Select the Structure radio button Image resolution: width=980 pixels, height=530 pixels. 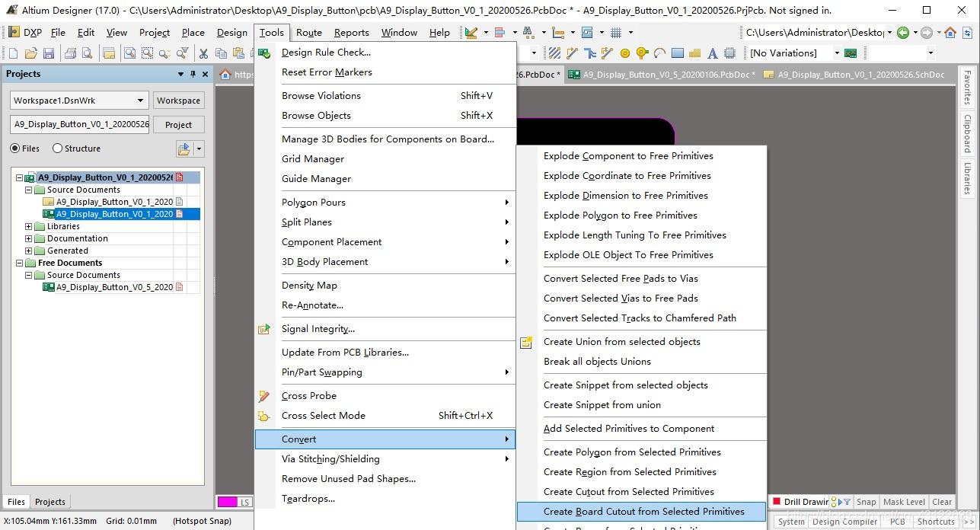(x=57, y=148)
